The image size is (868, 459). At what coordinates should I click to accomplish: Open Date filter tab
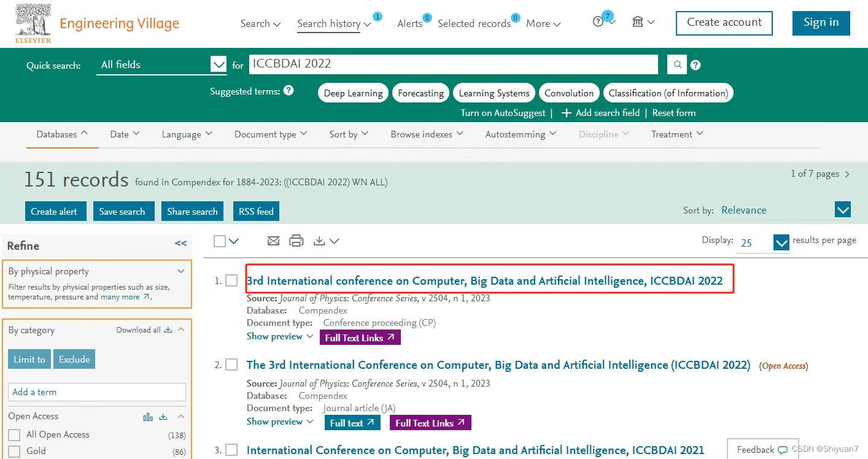point(125,134)
